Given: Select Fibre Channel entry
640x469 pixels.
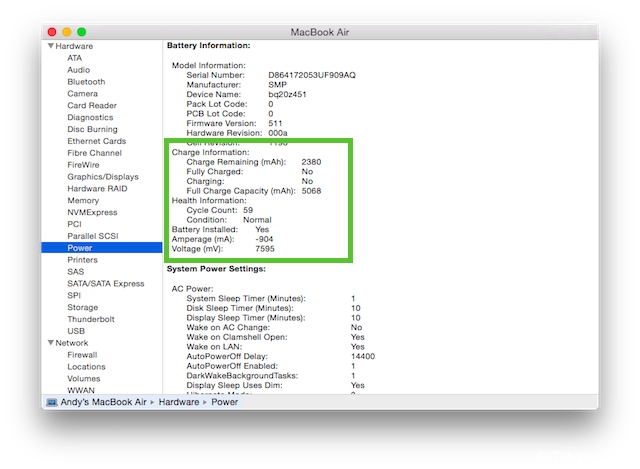Looking at the screenshot, I should (x=94, y=153).
